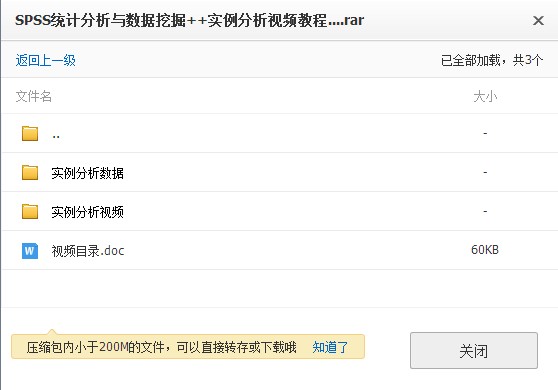Viewport: 558px width, 390px height.
Task: Dismiss the tip by clicking 知道了
Action: (330, 347)
